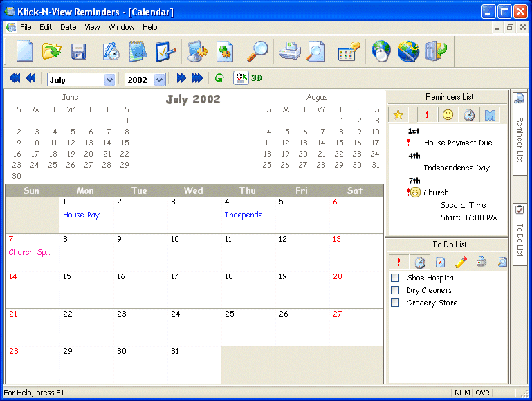532x401 pixels.
Task: Click the printer icon in To Do List
Action: 481,262
